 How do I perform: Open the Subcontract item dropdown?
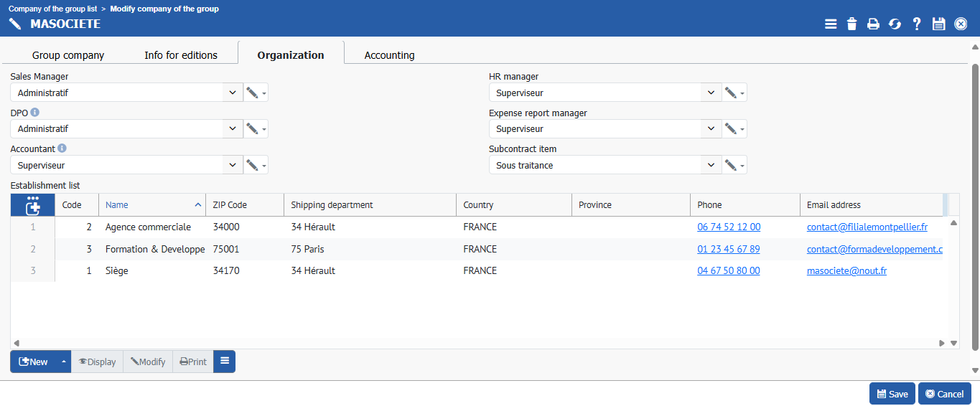[711, 165]
